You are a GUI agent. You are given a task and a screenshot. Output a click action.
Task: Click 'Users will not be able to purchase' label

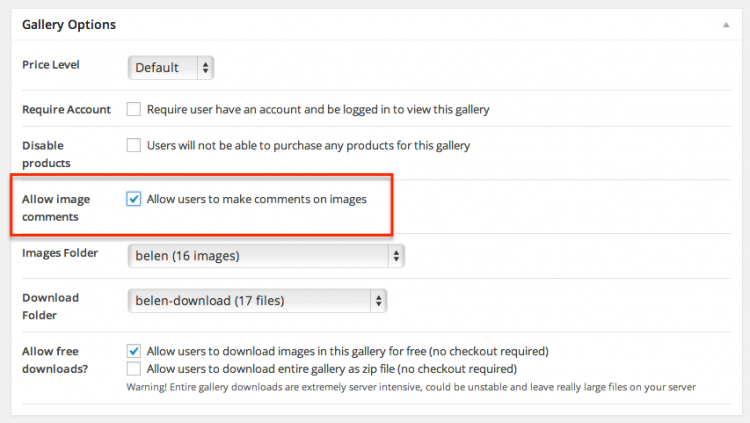(x=309, y=145)
